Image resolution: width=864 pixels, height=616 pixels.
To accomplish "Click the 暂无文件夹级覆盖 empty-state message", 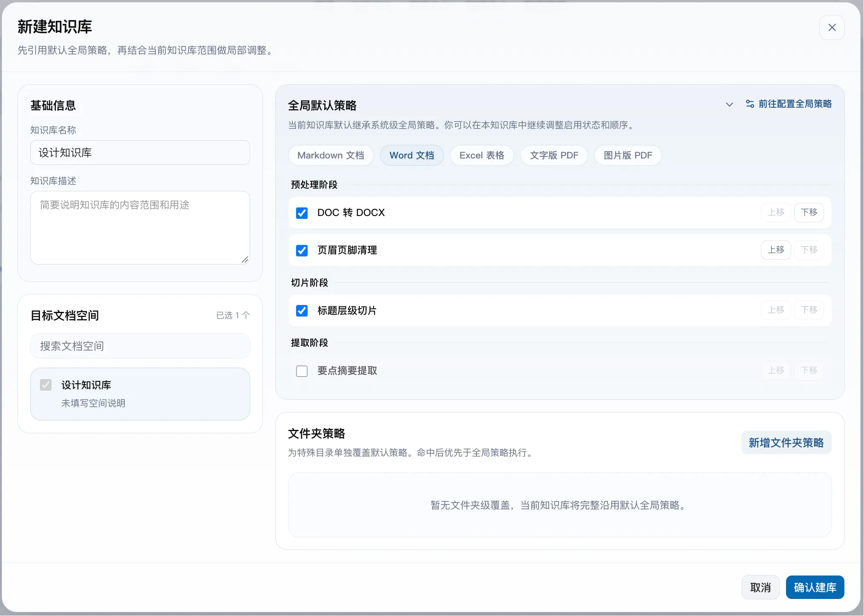I will (x=559, y=506).
